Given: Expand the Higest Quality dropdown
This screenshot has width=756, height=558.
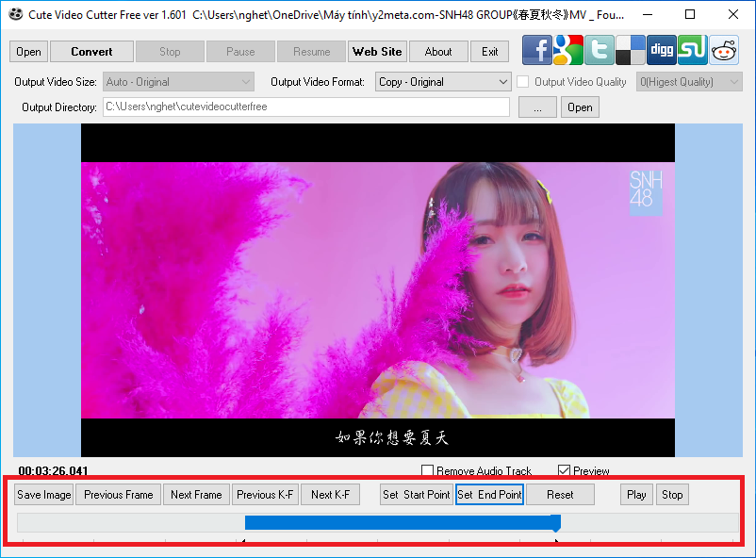Looking at the screenshot, I should pos(689,82).
